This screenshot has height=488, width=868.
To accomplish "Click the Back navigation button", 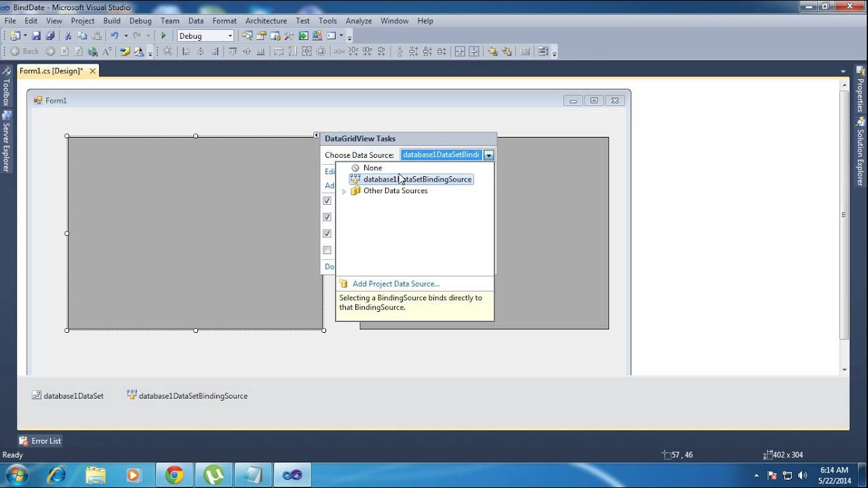I will (24, 52).
